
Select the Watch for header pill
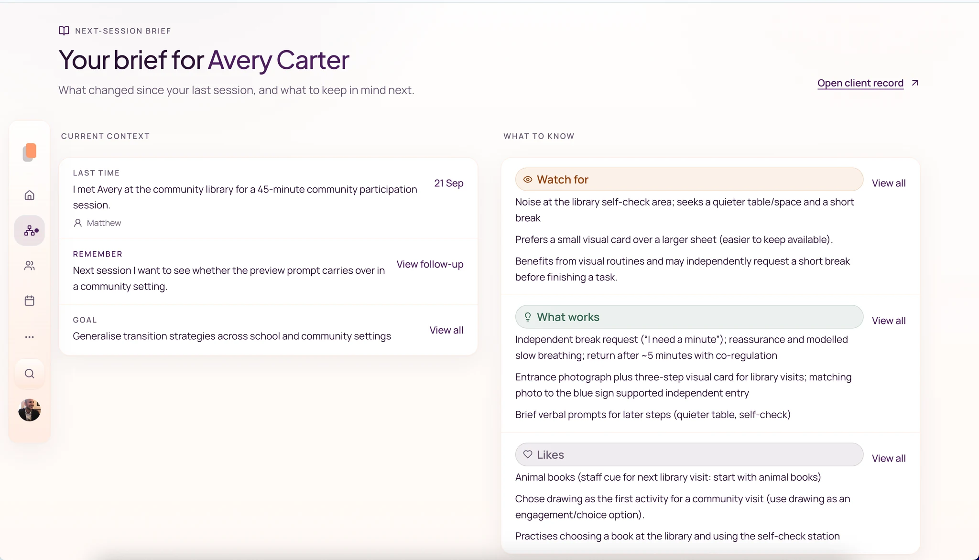[689, 180]
